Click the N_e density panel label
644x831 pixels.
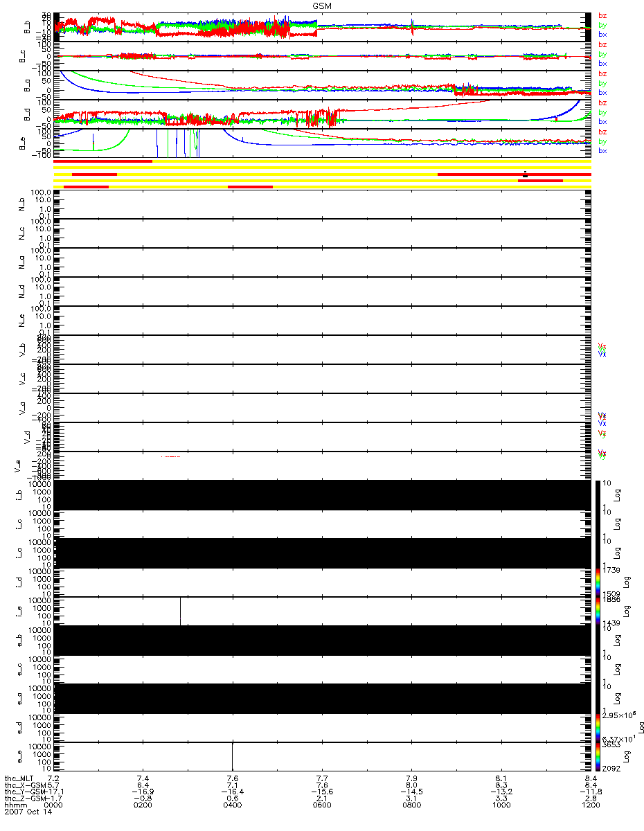coord(23,320)
